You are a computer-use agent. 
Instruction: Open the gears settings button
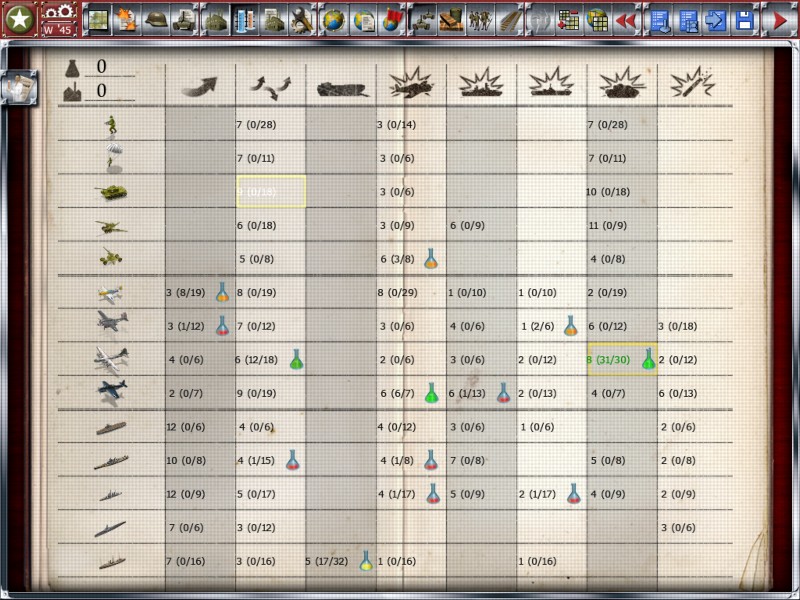(59, 11)
